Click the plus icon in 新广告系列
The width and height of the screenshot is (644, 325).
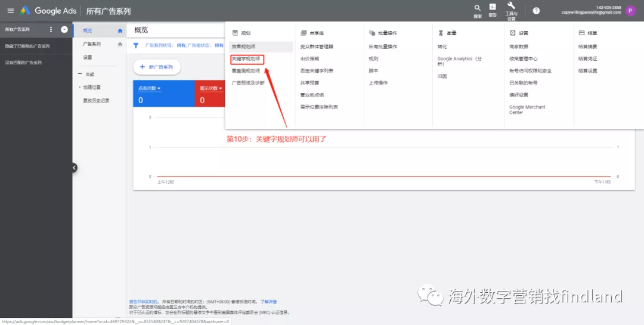point(143,67)
